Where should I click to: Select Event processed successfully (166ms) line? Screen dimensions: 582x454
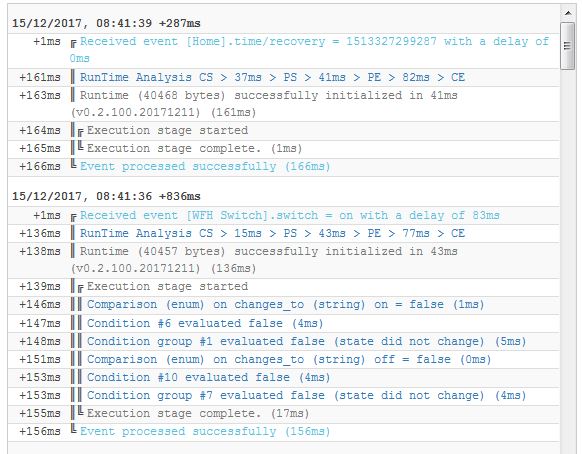coord(284,167)
